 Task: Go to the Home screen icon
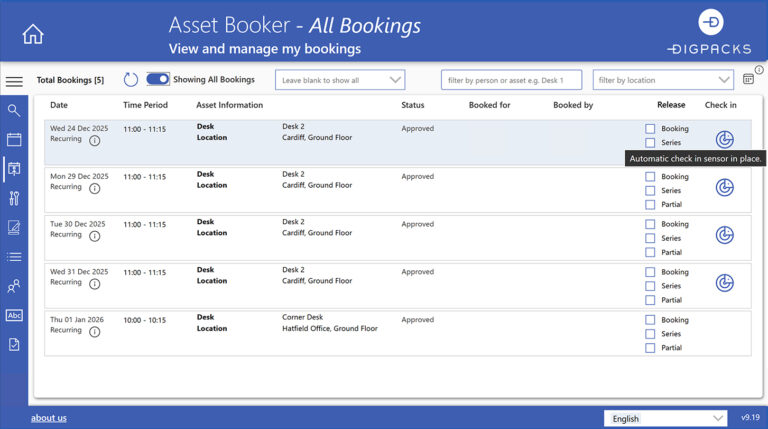coord(33,34)
